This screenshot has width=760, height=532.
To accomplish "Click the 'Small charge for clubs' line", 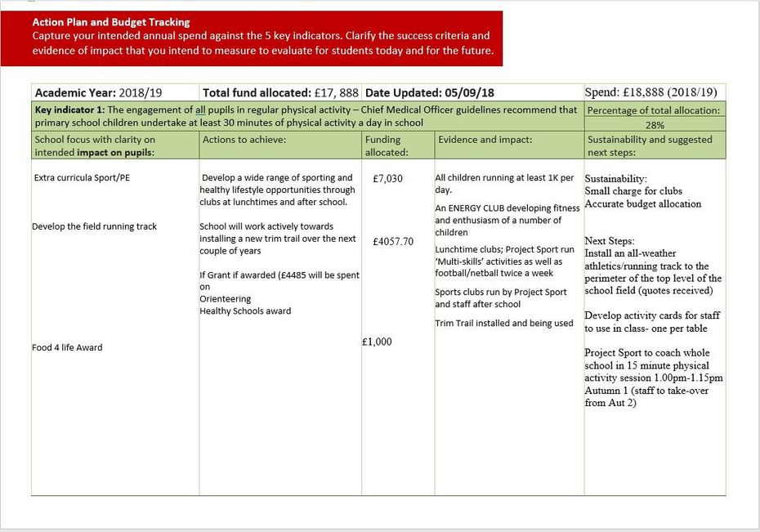I will (633, 191).
